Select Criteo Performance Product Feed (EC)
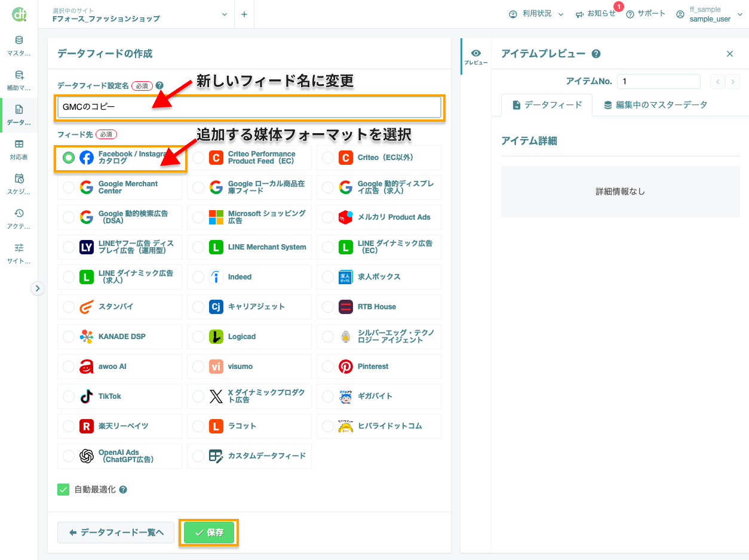 (250, 158)
